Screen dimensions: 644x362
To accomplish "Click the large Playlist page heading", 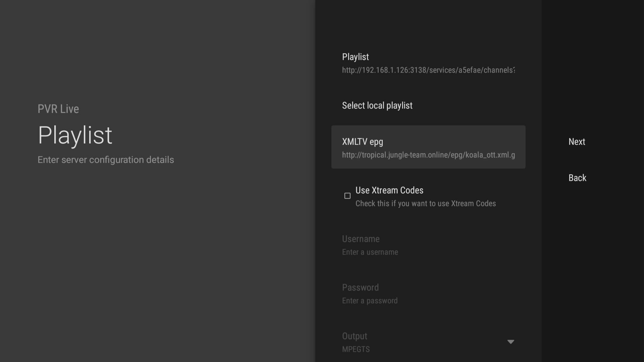I will [75, 135].
